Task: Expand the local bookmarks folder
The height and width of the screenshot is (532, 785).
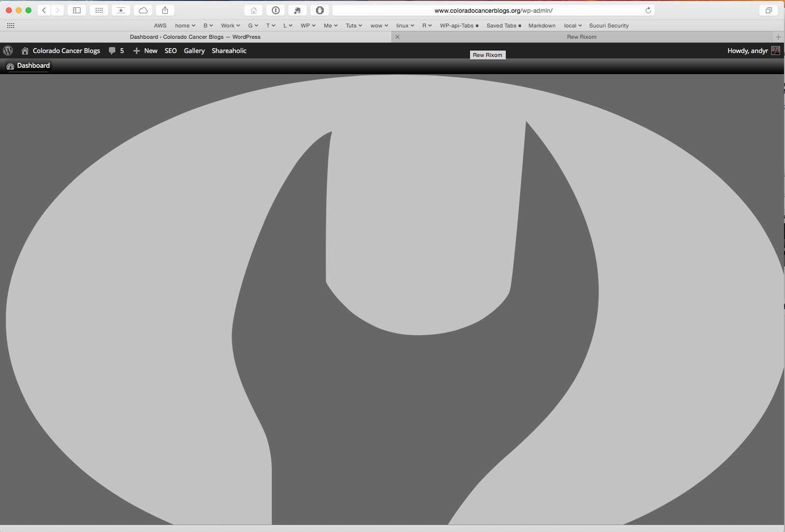Action: [573, 26]
